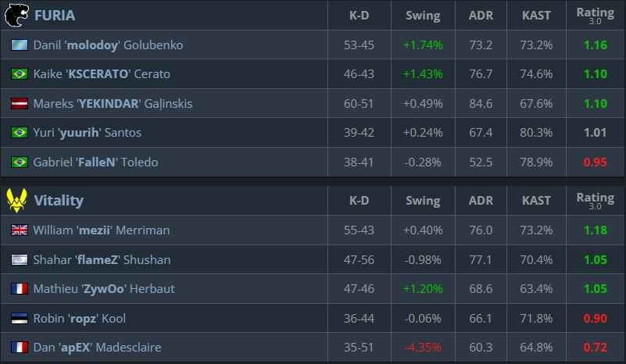Click the Estonian flag beside ropz
This screenshot has width=626, height=364.
click(20, 319)
